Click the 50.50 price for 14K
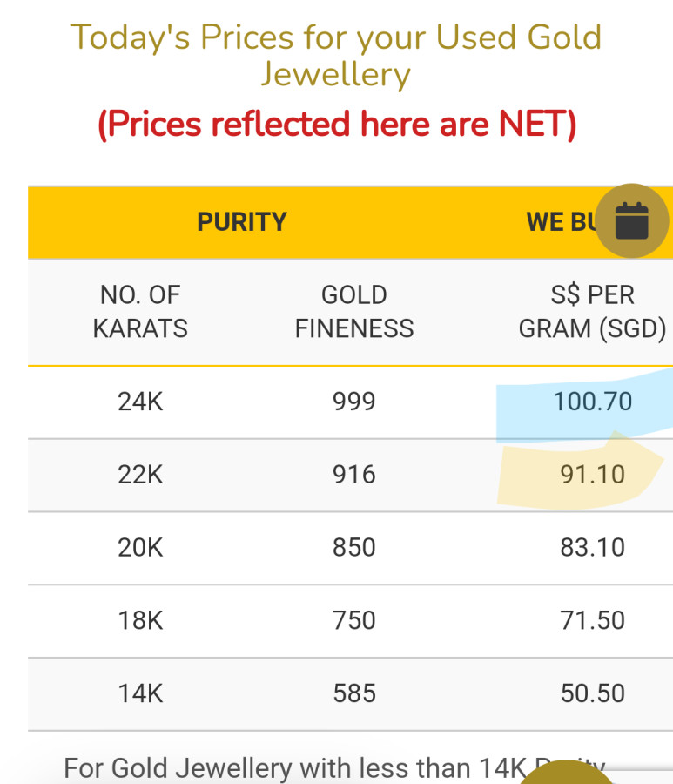Viewport: 673px width, 784px height. tap(592, 693)
